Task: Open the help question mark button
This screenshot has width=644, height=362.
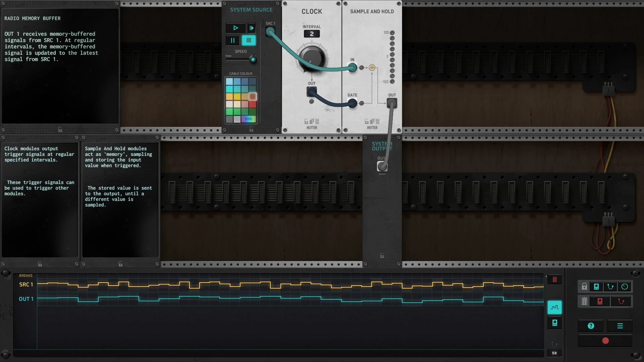Action: pyautogui.click(x=591, y=326)
